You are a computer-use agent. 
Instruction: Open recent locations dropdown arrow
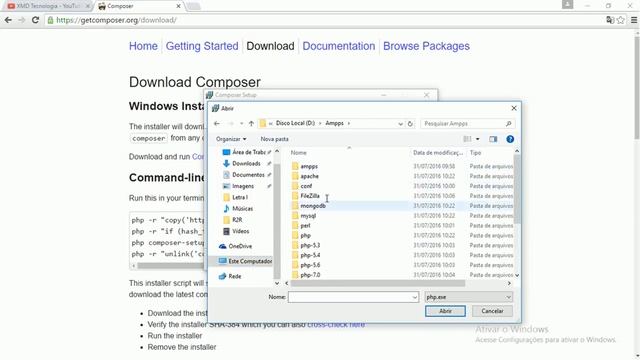(241, 123)
